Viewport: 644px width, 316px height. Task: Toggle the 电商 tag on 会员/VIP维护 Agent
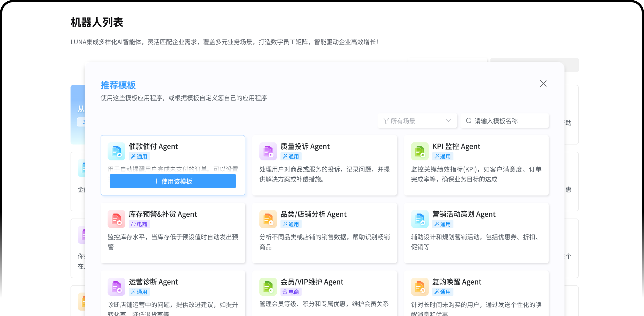click(291, 292)
